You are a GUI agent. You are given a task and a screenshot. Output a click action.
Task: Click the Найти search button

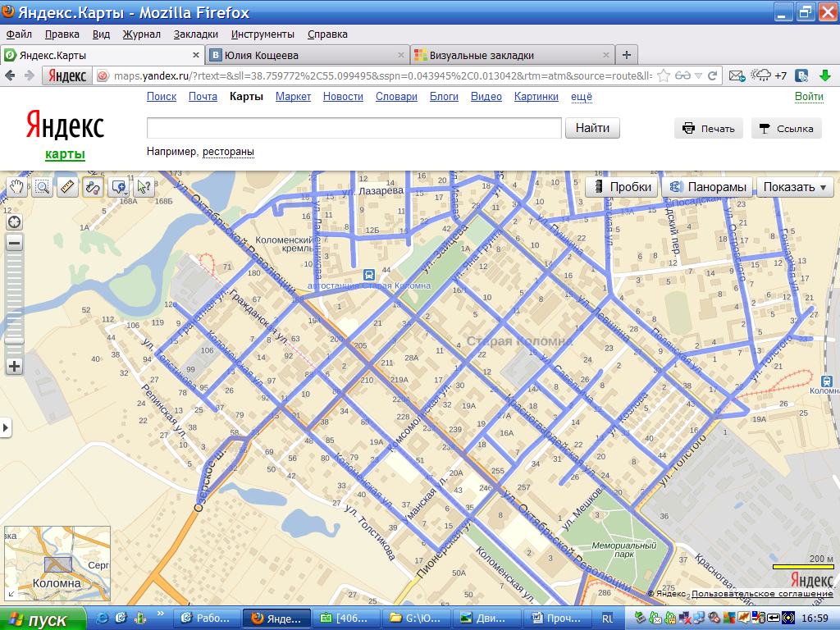tap(592, 128)
